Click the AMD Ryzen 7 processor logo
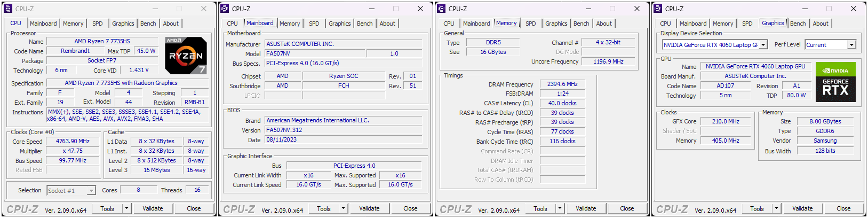The width and height of the screenshot is (868, 218). [186, 56]
